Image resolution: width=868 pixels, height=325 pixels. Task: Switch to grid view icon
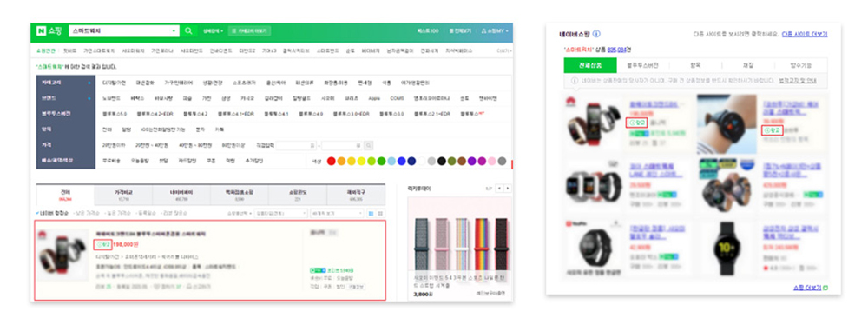pos(380,213)
